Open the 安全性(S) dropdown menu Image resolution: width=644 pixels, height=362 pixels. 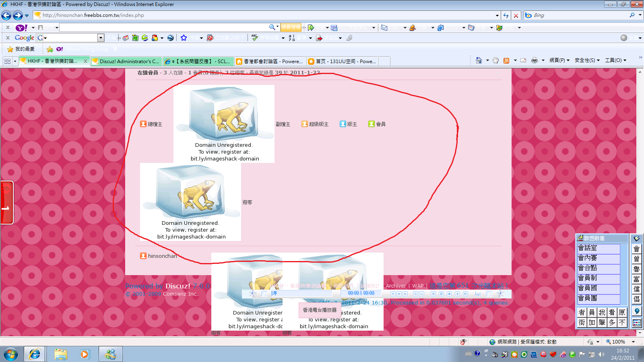(587, 60)
